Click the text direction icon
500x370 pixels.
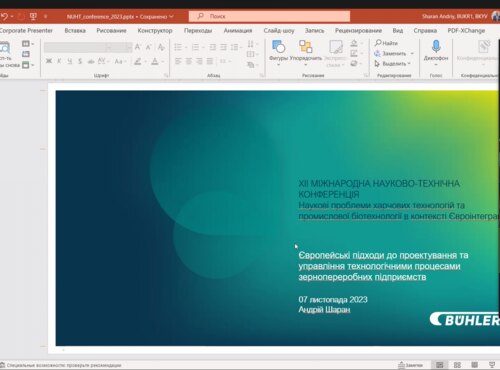coord(251,44)
